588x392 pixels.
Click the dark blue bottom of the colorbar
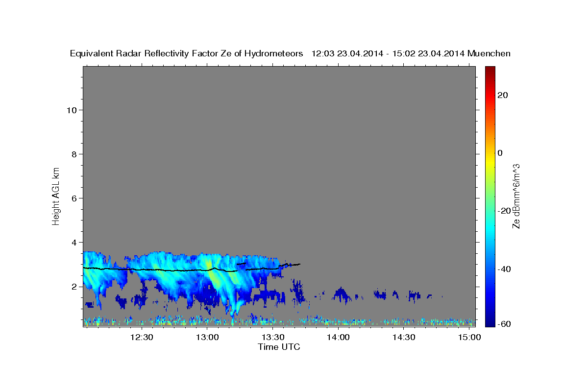(490, 321)
